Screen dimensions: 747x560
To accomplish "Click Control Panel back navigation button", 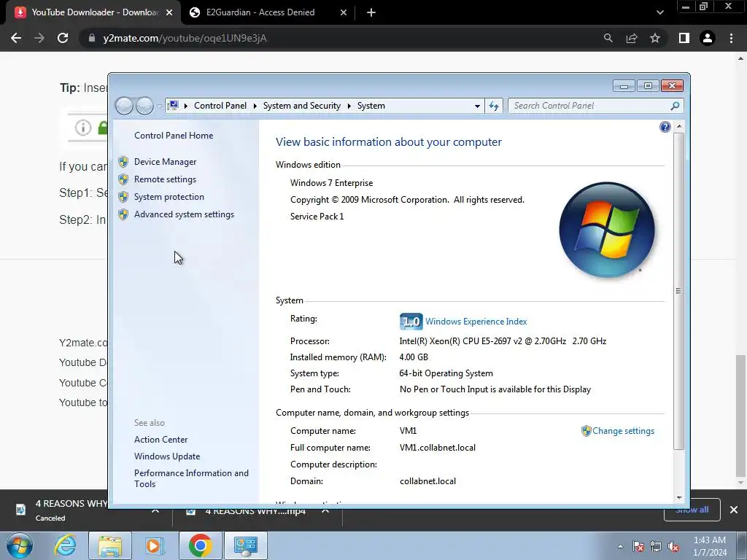I will pyautogui.click(x=124, y=106).
